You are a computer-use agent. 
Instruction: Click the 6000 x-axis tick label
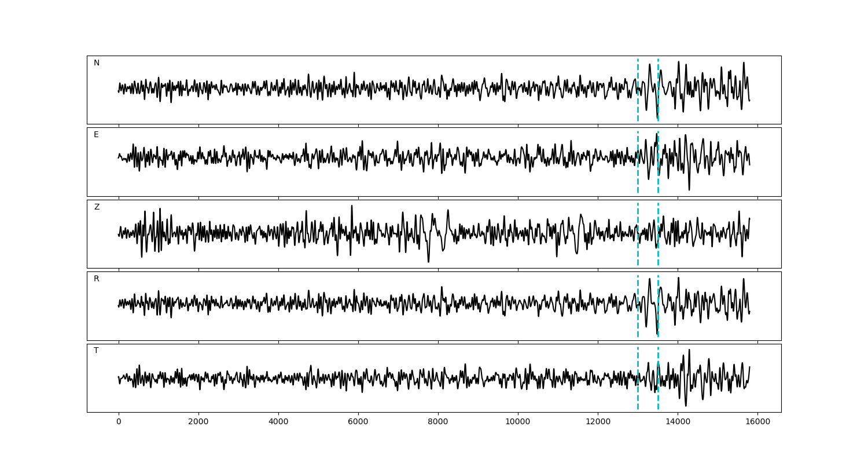358,422
